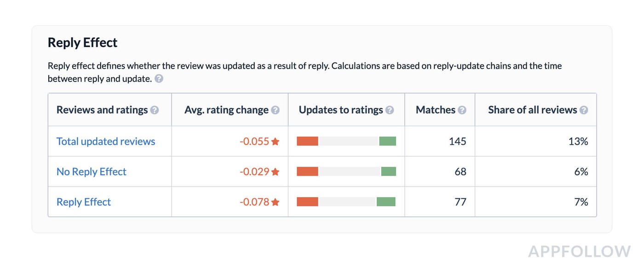Click star icon in Total updated reviews row
Viewport: 644px width, 270px height.
click(276, 141)
